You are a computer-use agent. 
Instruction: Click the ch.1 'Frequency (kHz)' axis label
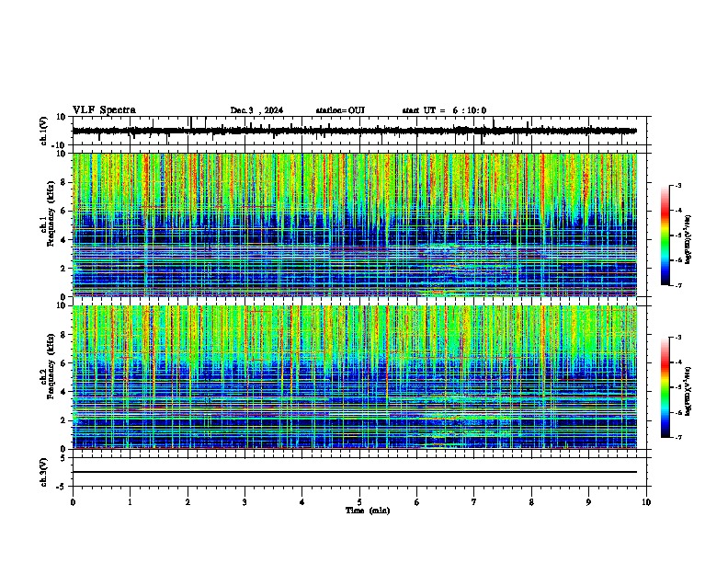[x=51, y=213]
